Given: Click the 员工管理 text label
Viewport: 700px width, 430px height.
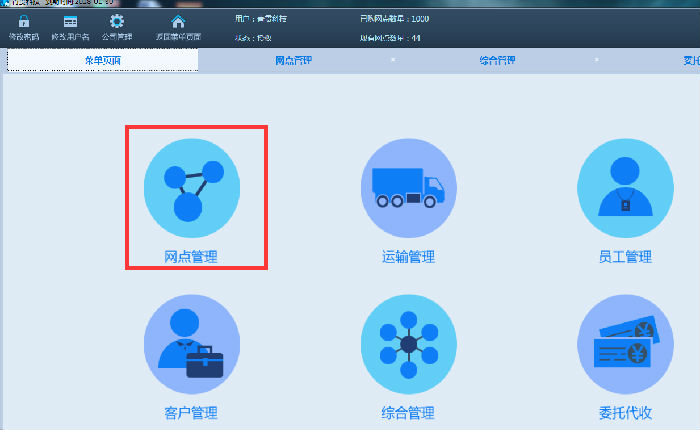Looking at the screenshot, I should point(624,257).
